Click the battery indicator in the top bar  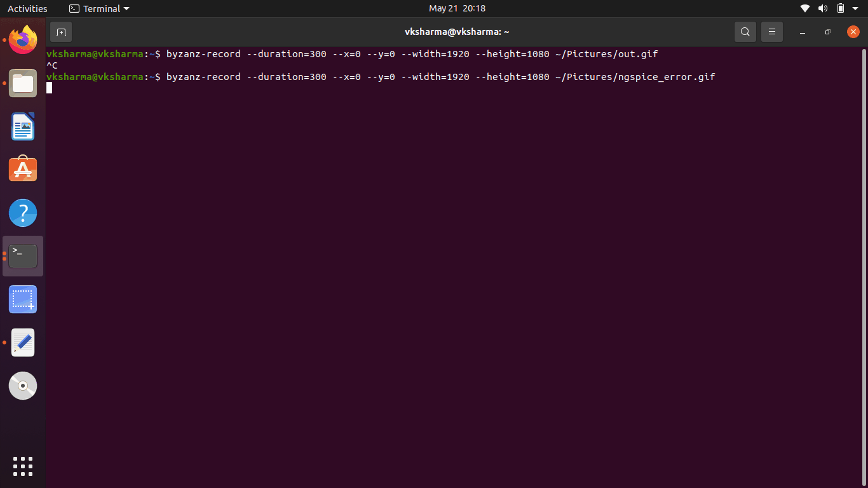840,8
